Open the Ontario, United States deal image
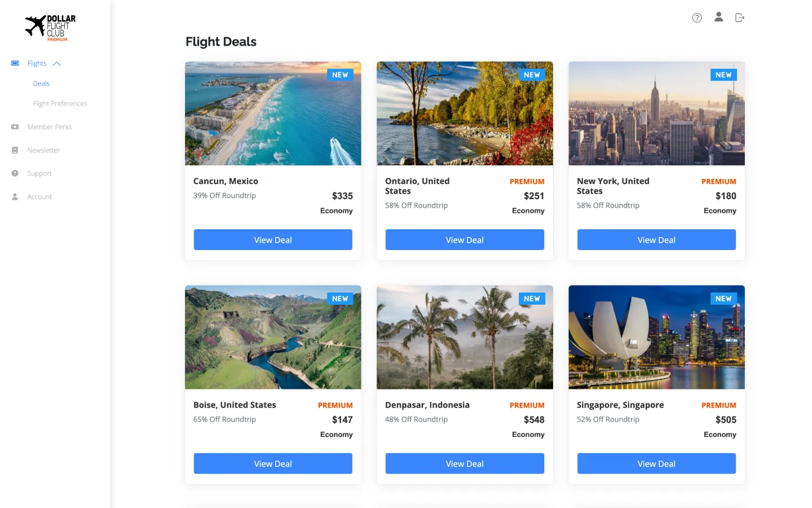Image resolution: width=812 pixels, height=508 pixels. tap(465, 113)
